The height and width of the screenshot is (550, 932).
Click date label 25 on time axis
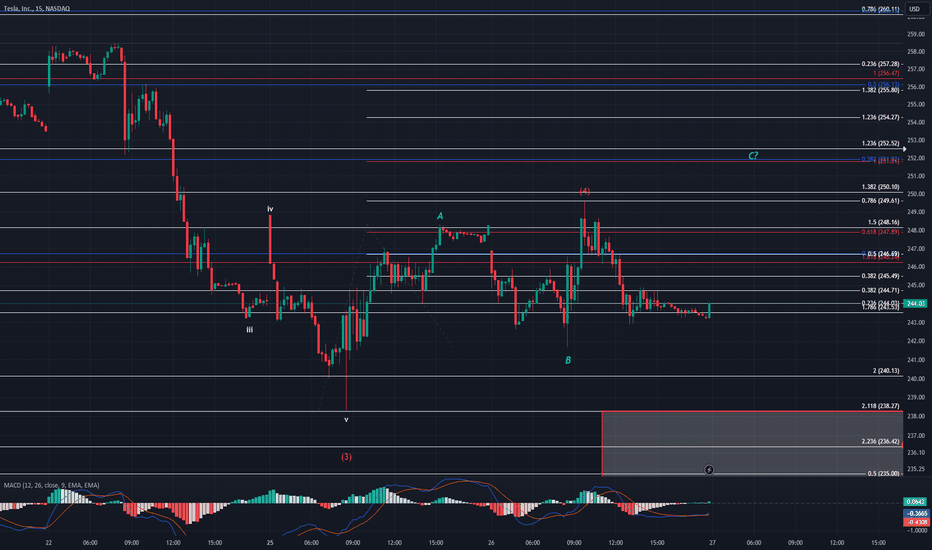[270, 542]
